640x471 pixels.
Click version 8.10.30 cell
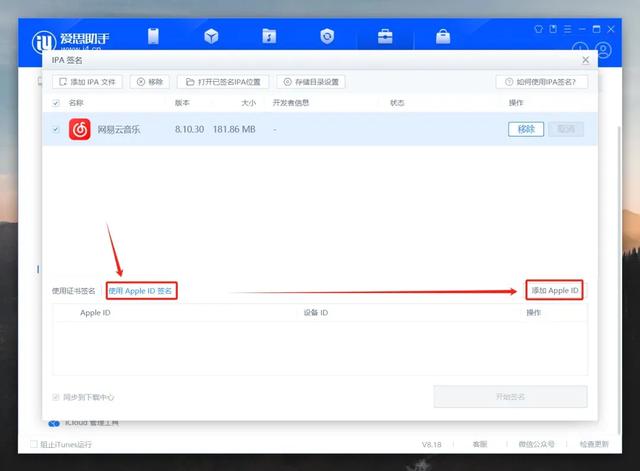(189, 129)
